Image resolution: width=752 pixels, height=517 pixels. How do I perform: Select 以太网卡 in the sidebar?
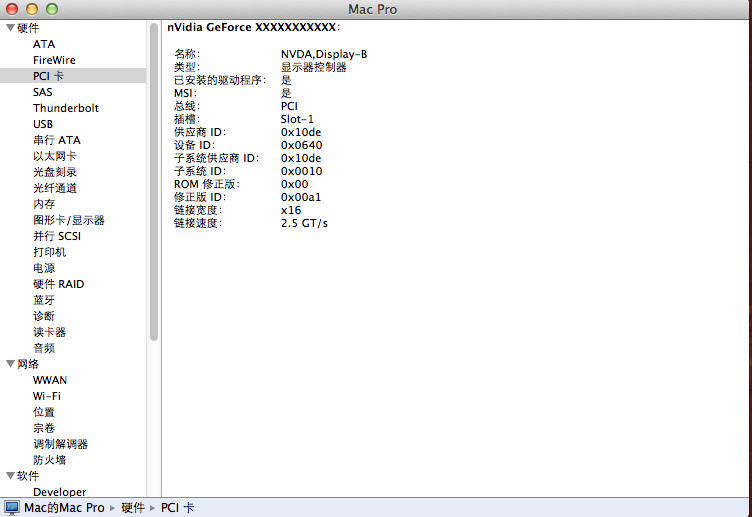[55, 156]
